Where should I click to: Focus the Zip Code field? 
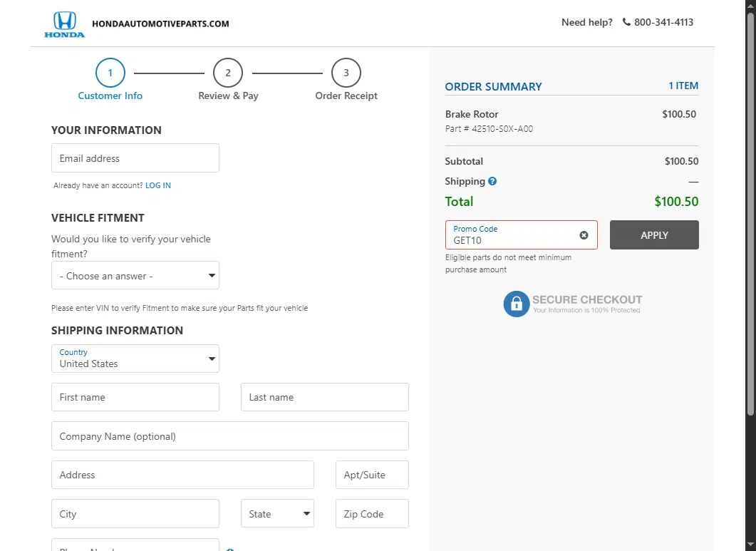pos(372,513)
